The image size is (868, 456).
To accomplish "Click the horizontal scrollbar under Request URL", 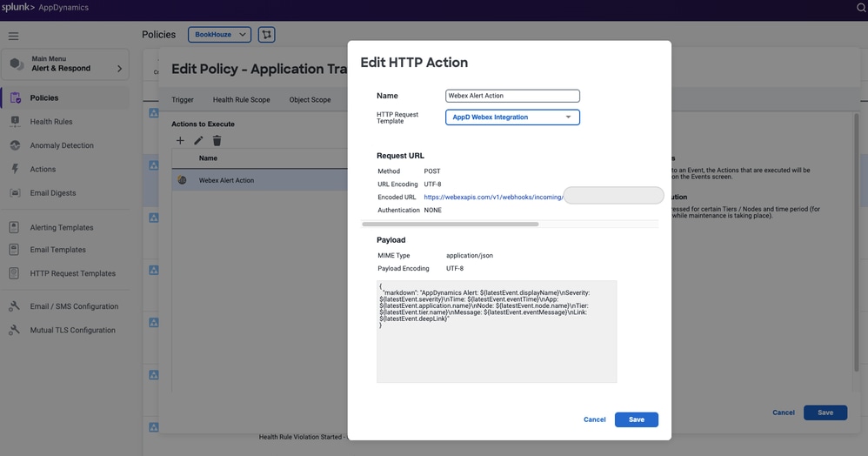I will 450,225.
